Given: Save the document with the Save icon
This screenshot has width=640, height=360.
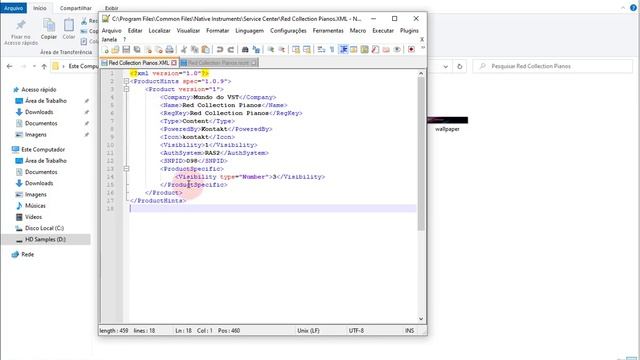Looking at the screenshot, I should [126, 50].
